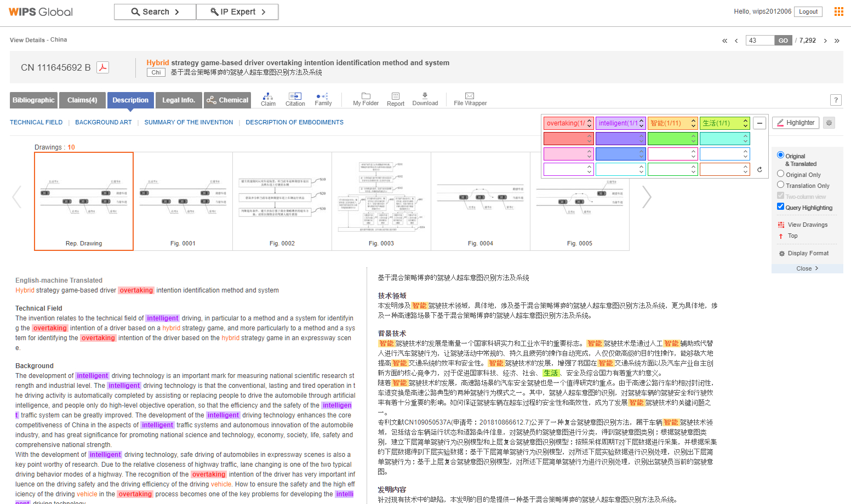Click the Logout button
This screenshot has width=851, height=504.
click(x=808, y=12)
